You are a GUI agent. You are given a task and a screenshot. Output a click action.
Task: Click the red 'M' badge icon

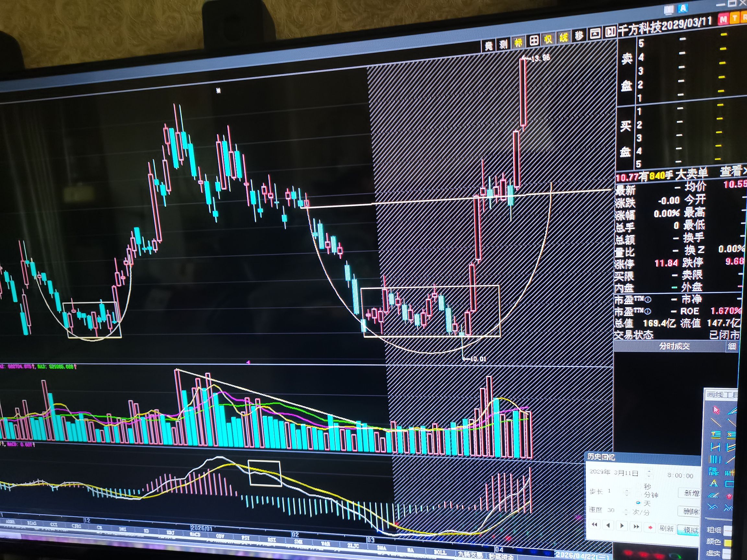click(723, 20)
